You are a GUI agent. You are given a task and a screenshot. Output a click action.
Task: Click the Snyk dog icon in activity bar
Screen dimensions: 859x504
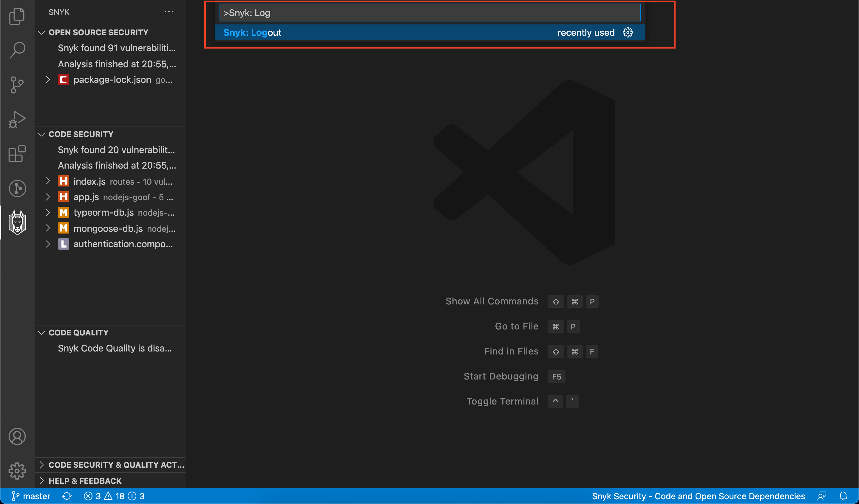pyautogui.click(x=17, y=223)
